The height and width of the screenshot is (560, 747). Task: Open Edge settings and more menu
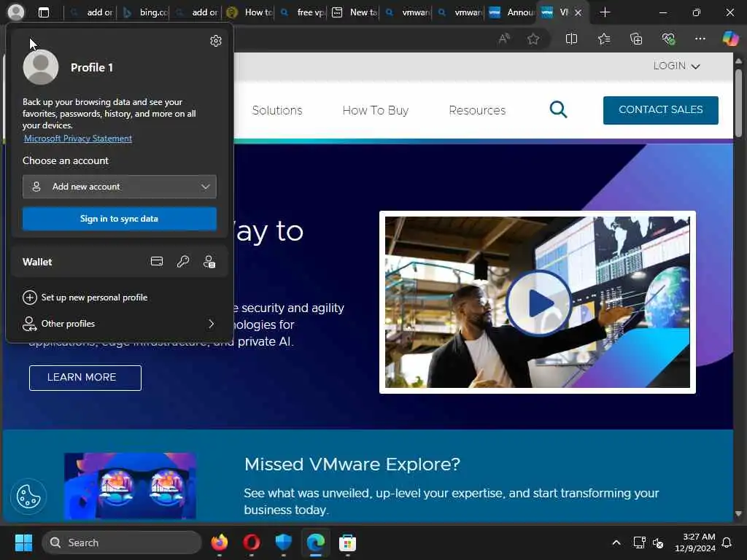700,39
